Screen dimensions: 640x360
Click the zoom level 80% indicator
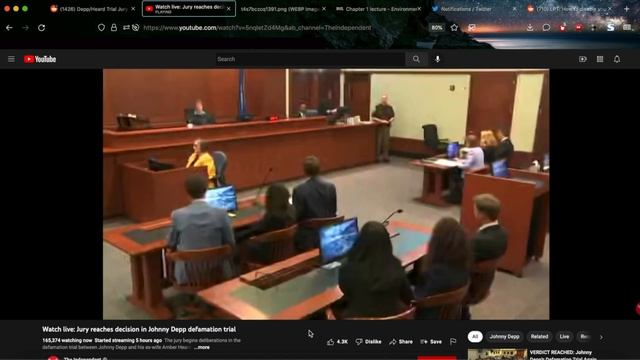(437, 28)
